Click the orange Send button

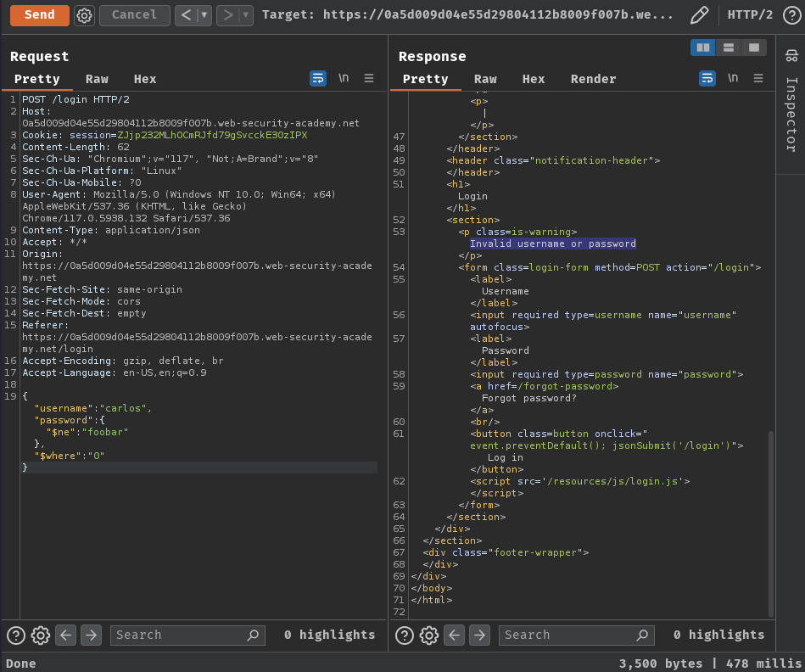40,15
